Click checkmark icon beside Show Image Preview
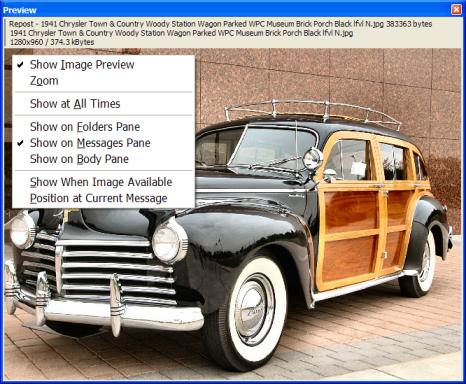 (21, 64)
